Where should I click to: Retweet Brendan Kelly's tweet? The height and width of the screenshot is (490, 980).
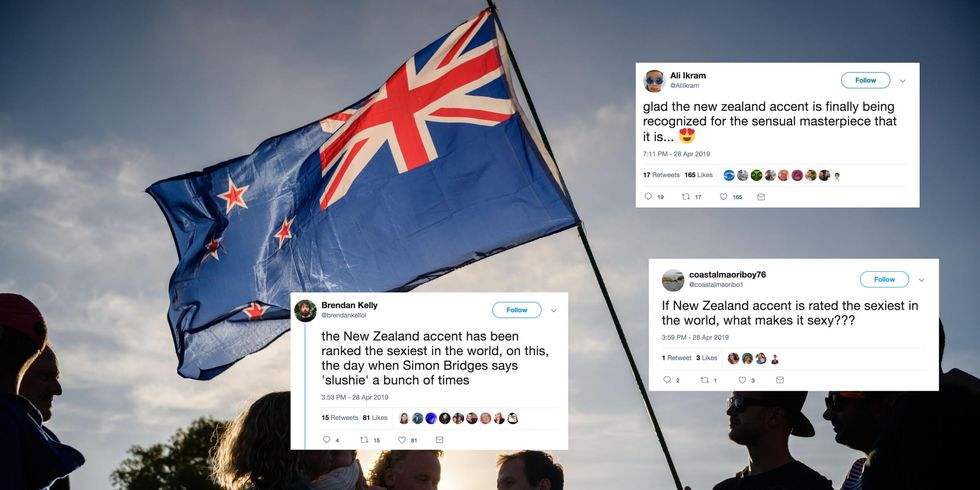[364, 440]
